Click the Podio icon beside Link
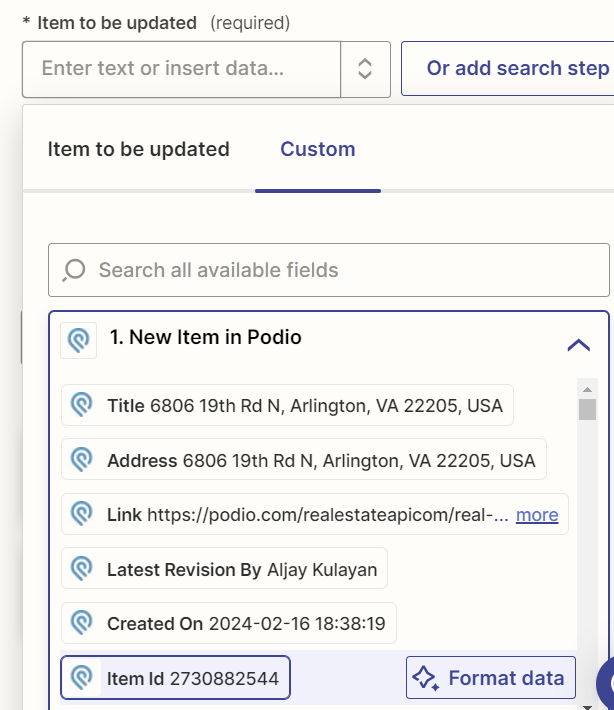The image size is (614, 710). point(82,513)
